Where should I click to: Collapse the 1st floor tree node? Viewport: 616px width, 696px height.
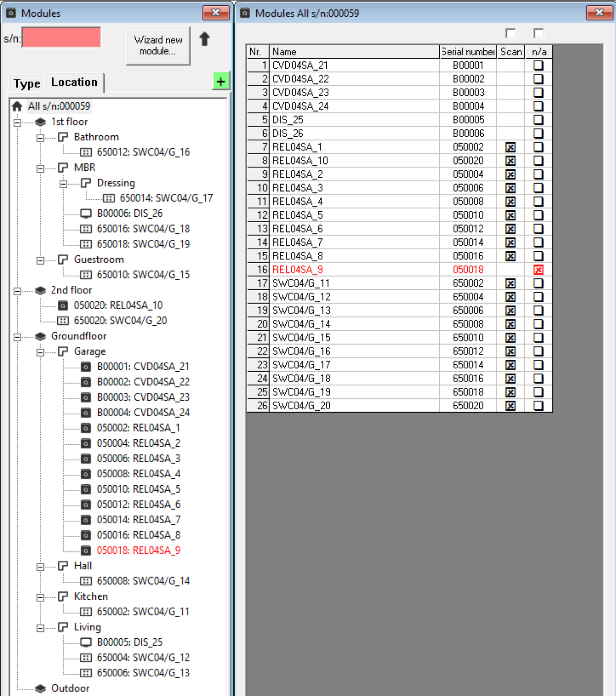pos(18,122)
